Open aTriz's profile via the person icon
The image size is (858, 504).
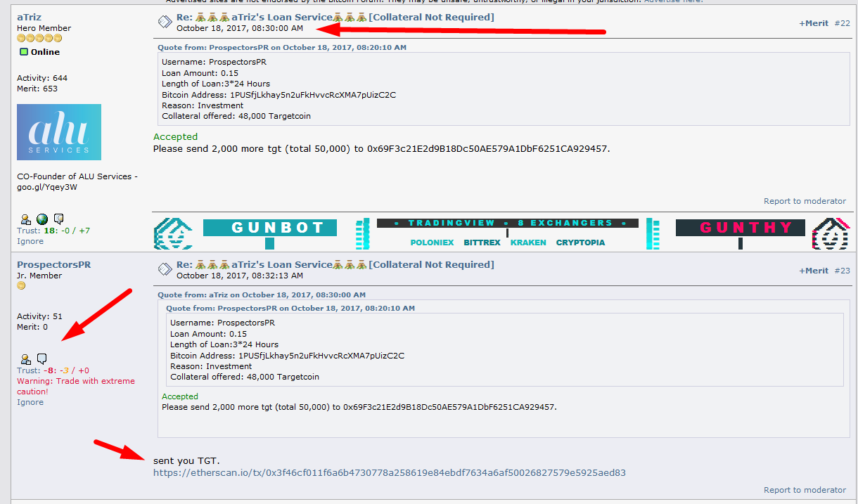click(25, 219)
